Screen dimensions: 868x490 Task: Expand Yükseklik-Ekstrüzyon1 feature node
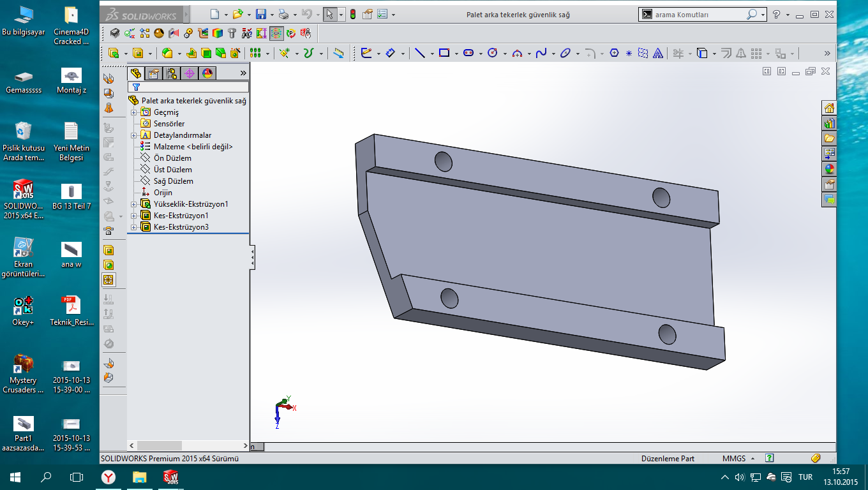(x=133, y=204)
